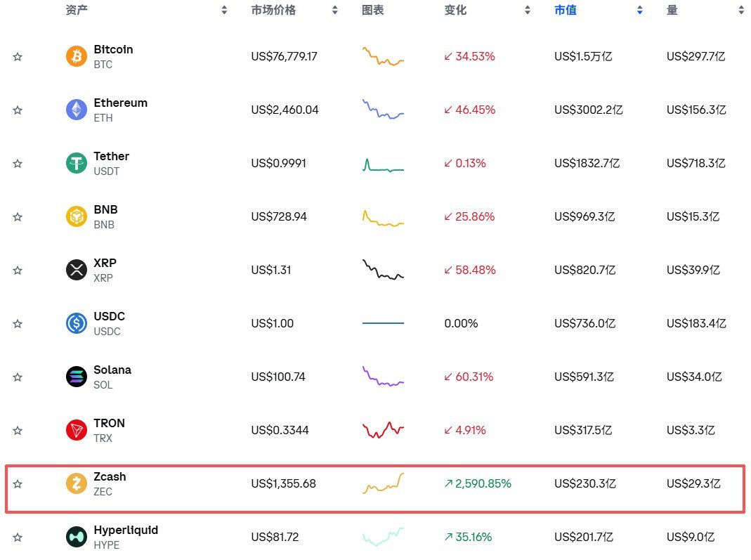
Task: Select the 量 column header
Action: (x=672, y=10)
